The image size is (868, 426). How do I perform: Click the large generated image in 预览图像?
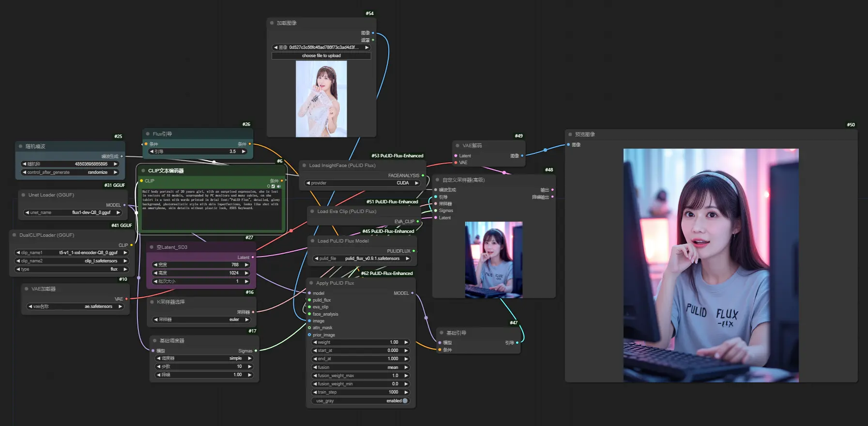(711, 265)
